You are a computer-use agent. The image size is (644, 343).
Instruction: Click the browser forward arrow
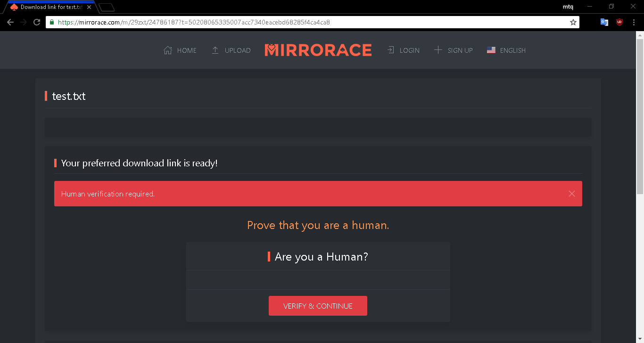(x=24, y=22)
